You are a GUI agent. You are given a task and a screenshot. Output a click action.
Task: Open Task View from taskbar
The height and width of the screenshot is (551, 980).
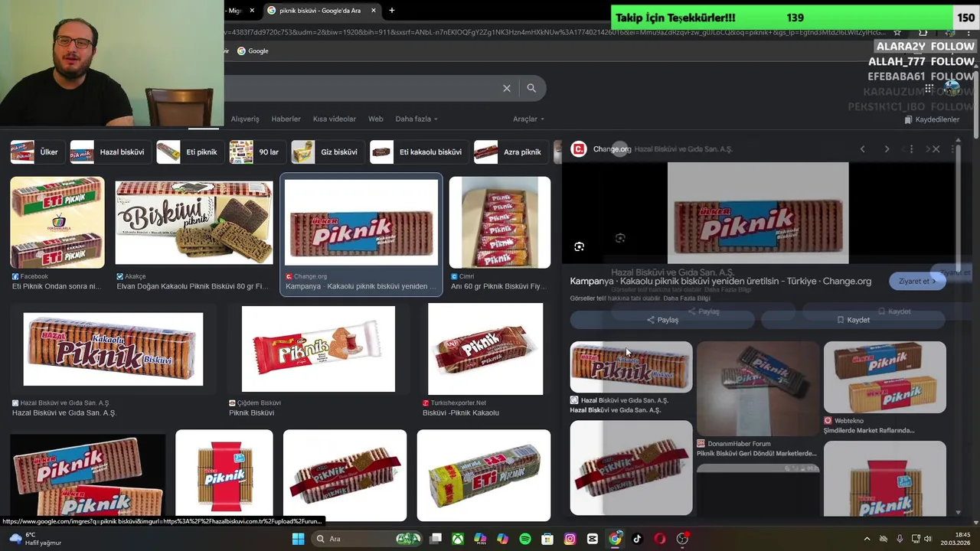(x=435, y=539)
